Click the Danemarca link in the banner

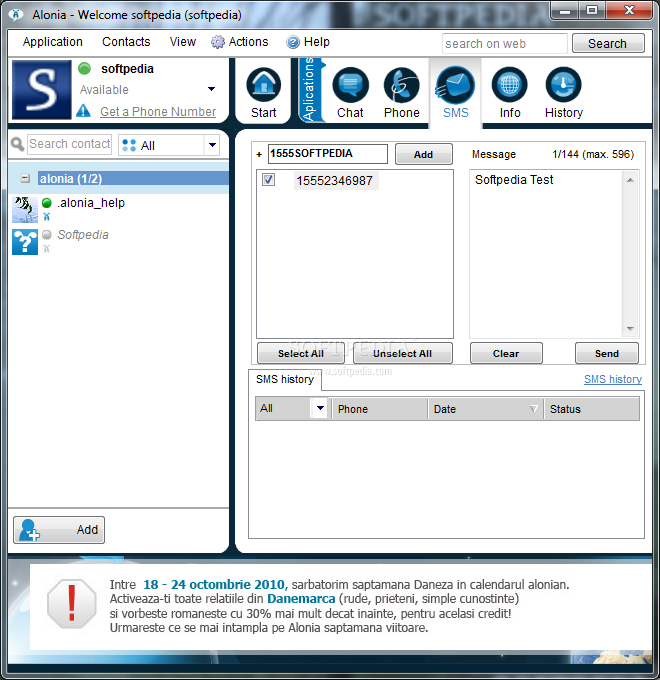301,598
